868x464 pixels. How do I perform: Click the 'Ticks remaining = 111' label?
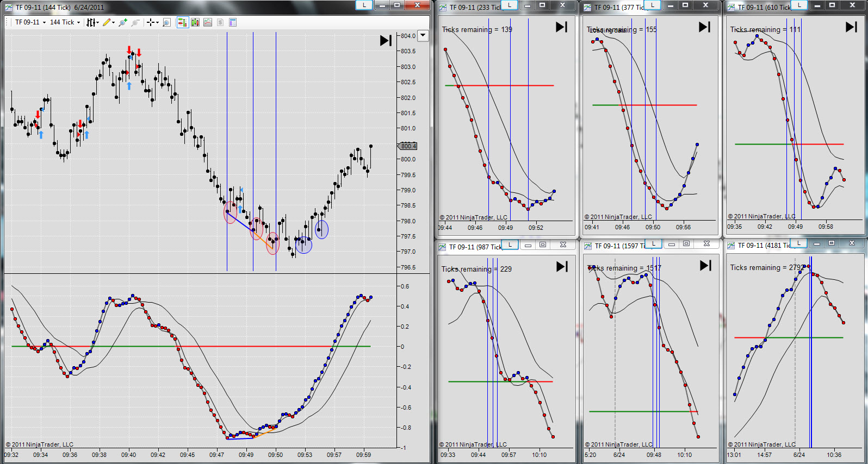pos(765,29)
